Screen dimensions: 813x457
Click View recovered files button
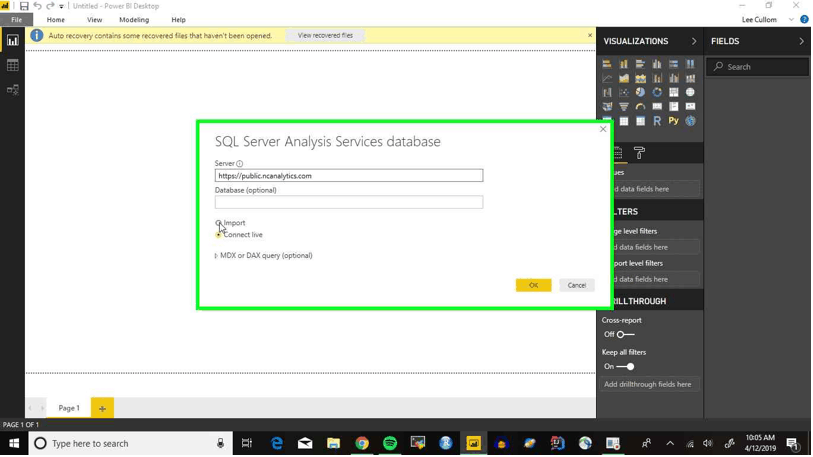point(325,35)
